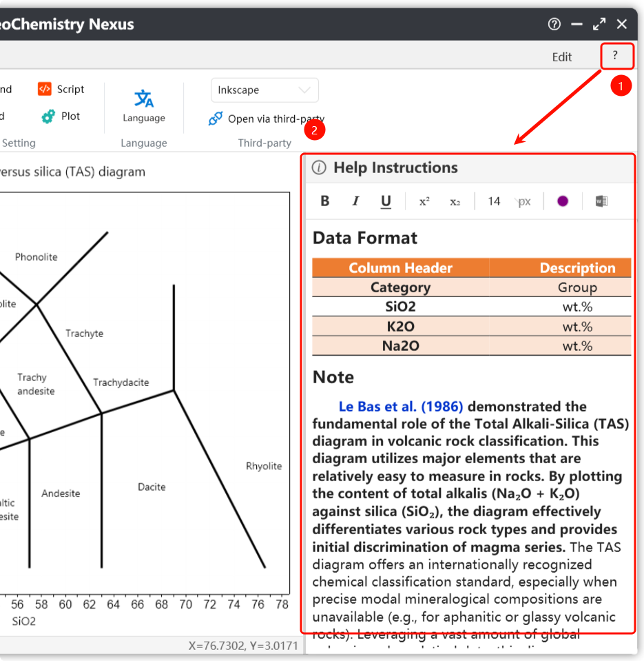The image size is (644, 661).
Task: Expand the px font unit dropdown
Action: [523, 201]
